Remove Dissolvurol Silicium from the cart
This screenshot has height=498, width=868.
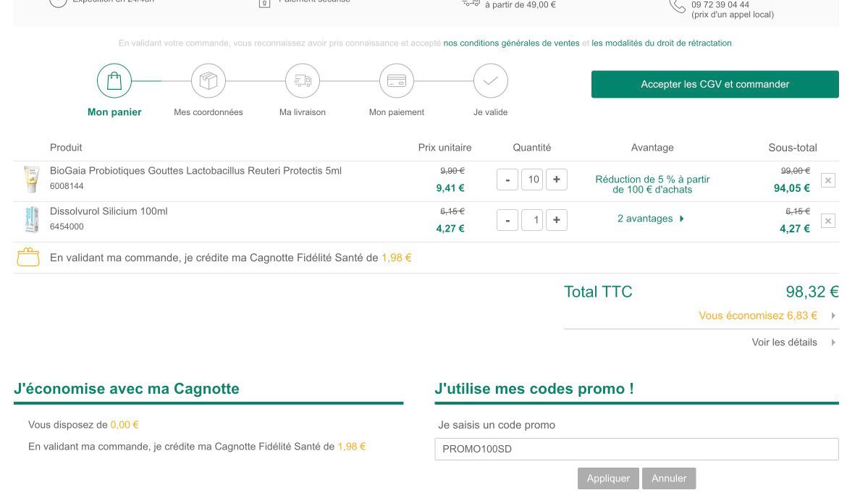click(828, 221)
